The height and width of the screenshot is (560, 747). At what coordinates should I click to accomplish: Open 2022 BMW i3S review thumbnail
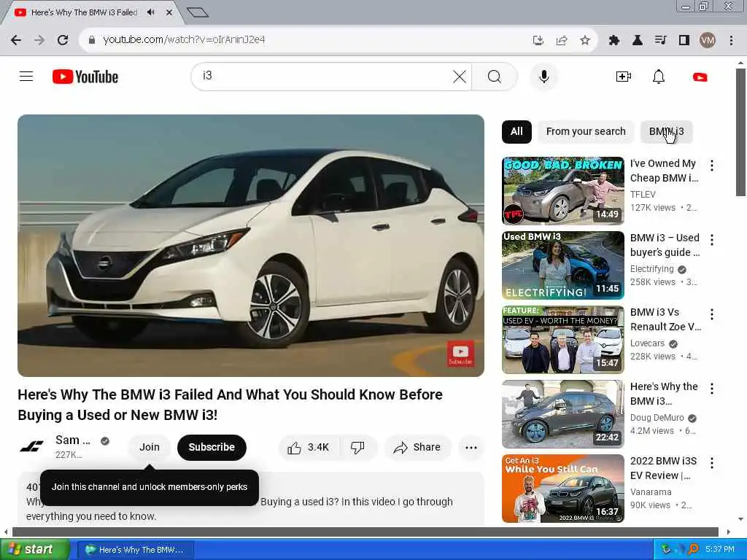(562, 488)
